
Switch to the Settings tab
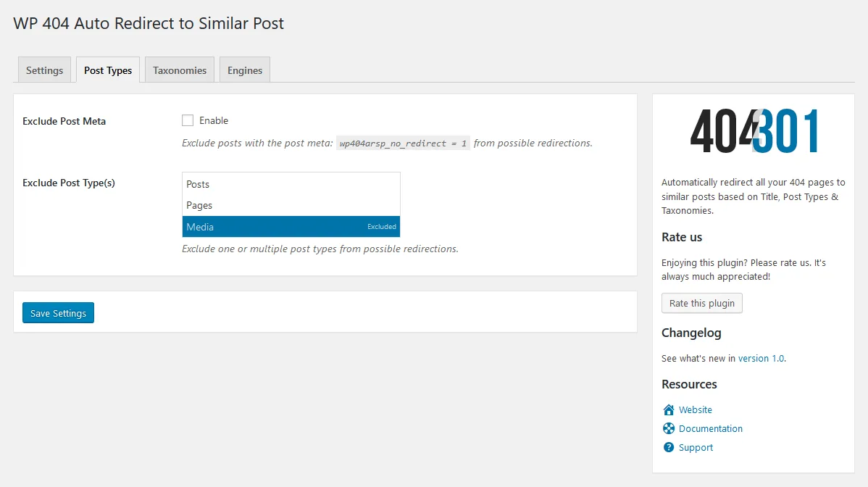click(x=44, y=70)
